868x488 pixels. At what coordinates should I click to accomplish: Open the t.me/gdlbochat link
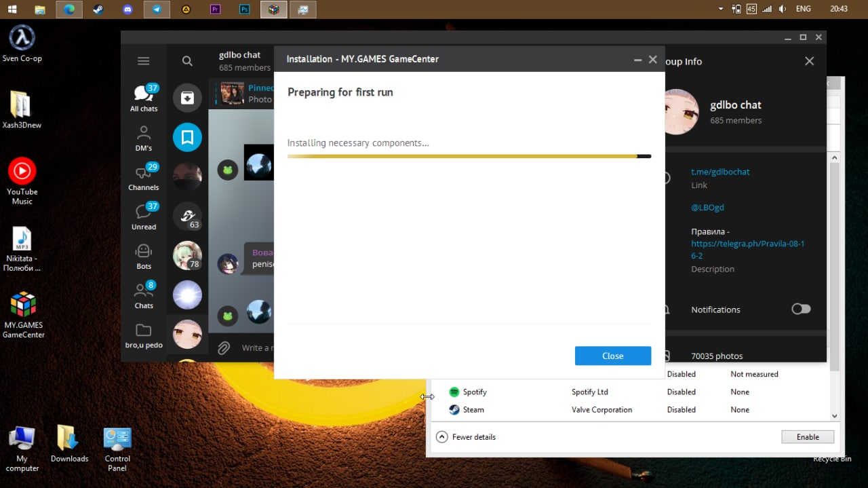[720, 172]
